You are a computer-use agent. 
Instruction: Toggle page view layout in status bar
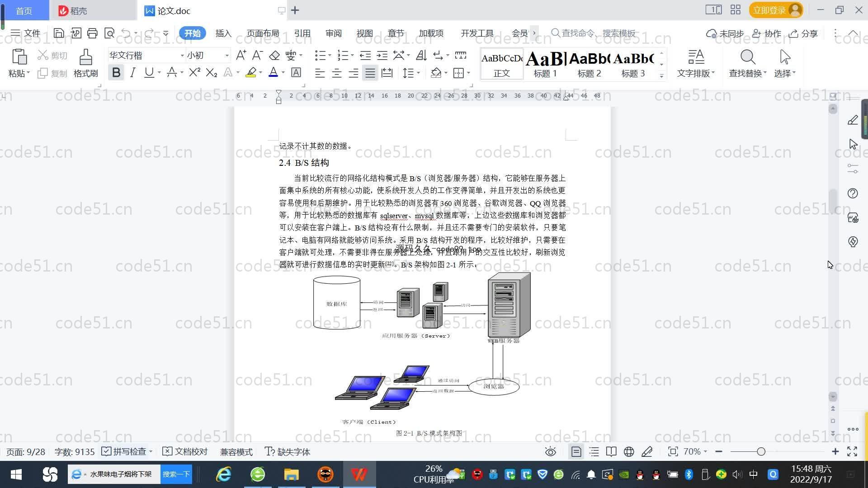point(576,451)
